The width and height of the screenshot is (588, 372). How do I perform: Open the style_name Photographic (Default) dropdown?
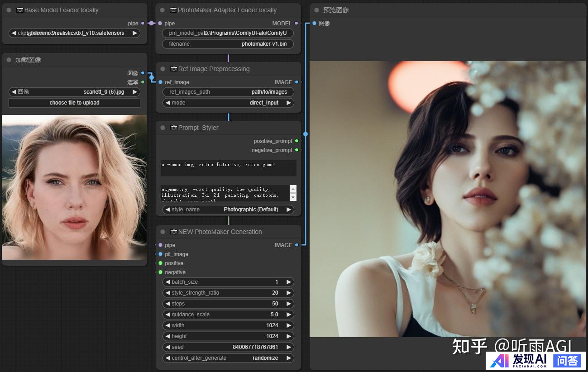[228, 210]
